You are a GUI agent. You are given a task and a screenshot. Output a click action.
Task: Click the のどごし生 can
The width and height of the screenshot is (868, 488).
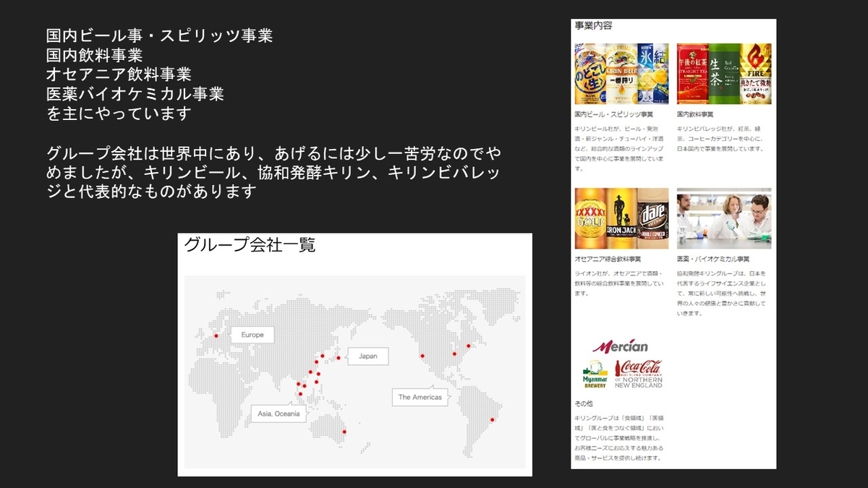pyautogui.click(x=590, y=74)
